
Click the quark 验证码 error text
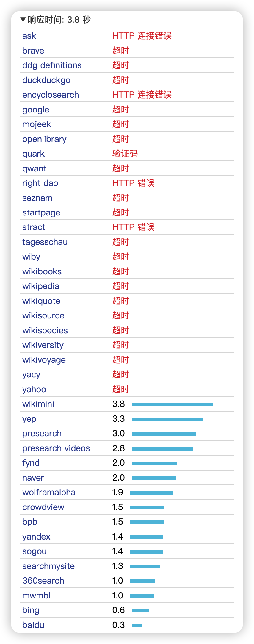click(125, 154)
